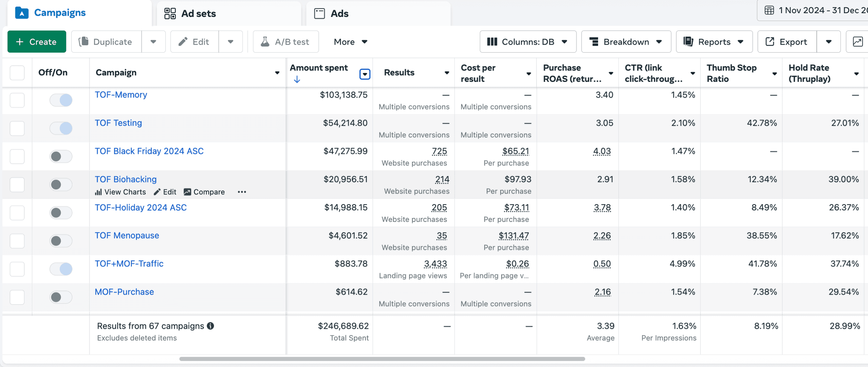Viewport: 868px width, 367px height.
Task: Click the Export button
Action: point(787,42)
